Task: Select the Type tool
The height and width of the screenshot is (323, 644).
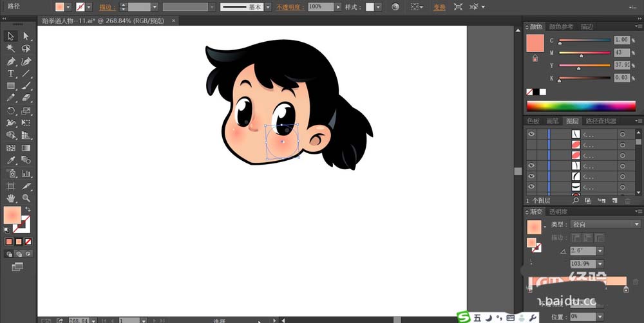Action: (x=11, y=73)
